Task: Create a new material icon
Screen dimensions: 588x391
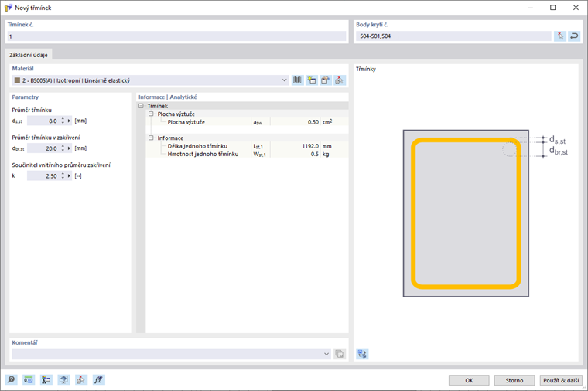Action: click(311, 80)
